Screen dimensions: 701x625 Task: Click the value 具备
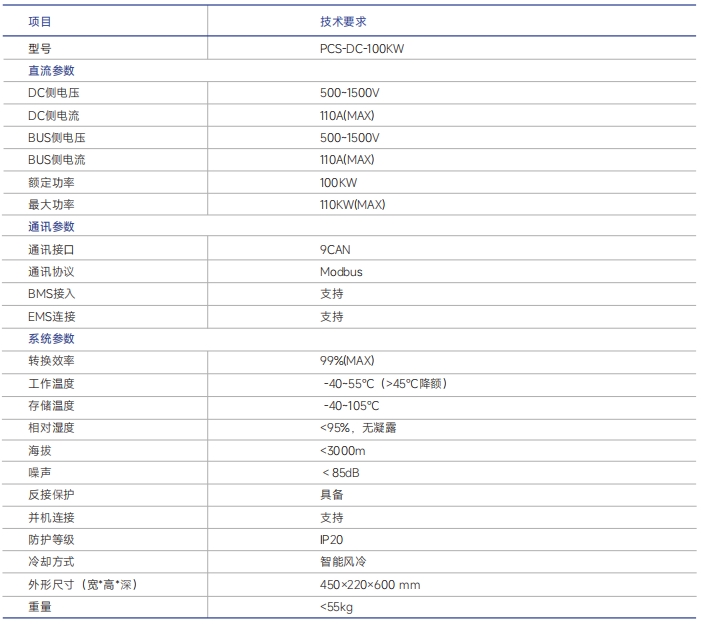(x=332, y=495)
